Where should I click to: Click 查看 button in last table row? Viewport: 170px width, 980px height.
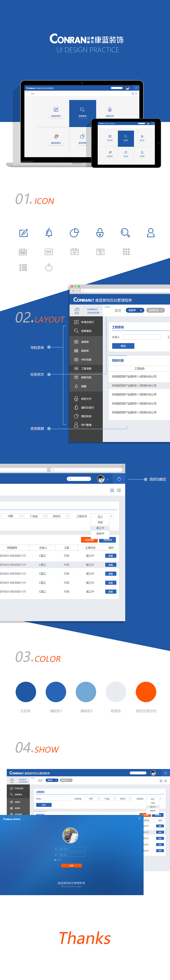pyautogui.click(x=111, y=592)
